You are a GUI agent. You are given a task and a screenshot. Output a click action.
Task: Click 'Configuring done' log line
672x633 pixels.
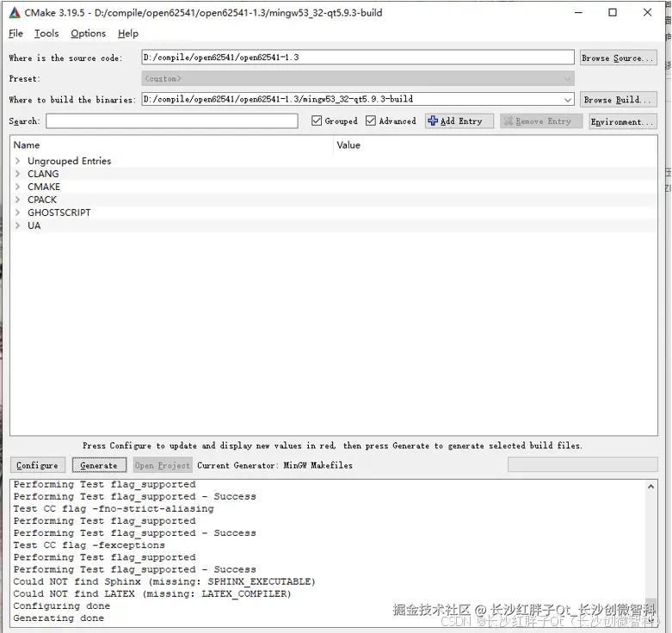[x=62, y=606]
